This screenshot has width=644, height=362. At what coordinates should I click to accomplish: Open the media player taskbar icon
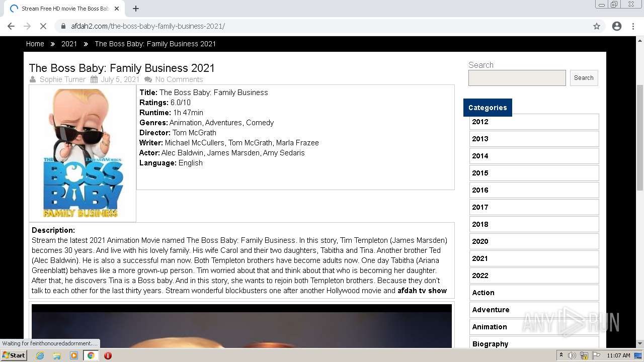click(74, 355)
